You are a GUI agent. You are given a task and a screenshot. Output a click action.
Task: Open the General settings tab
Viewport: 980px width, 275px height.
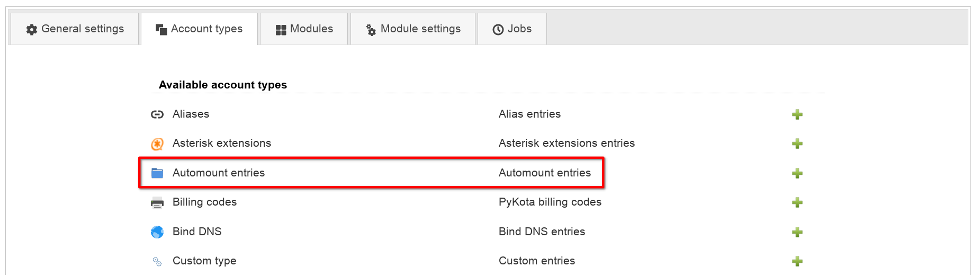click(x=75, y=29)
